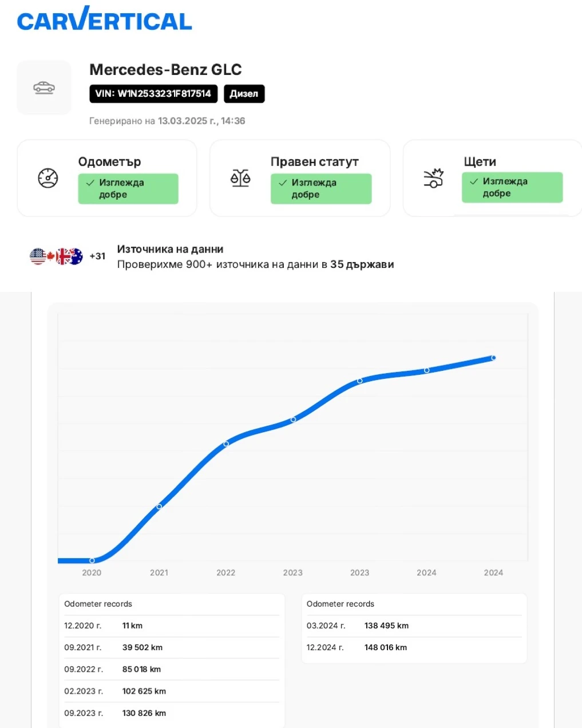
Task: Click the last 2024 data point on graph
Action: (493, 358)
